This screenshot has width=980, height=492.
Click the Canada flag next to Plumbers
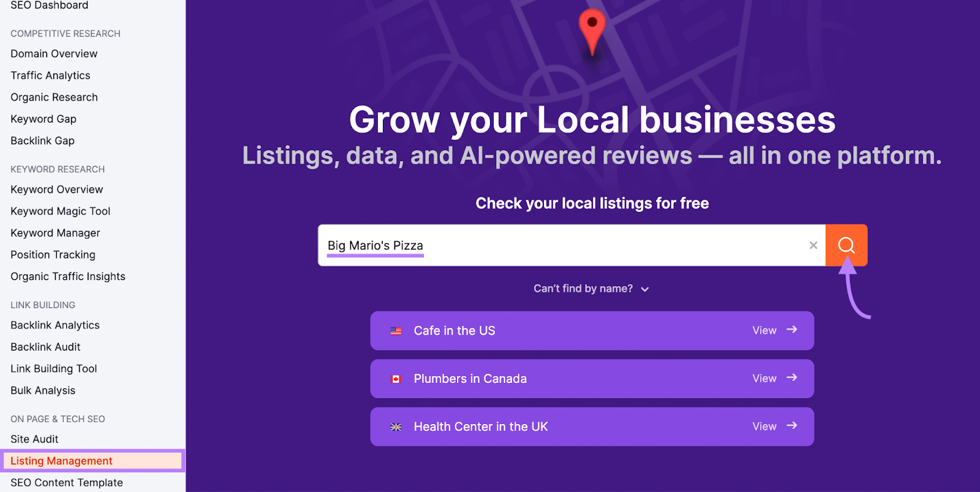[396, 378]
